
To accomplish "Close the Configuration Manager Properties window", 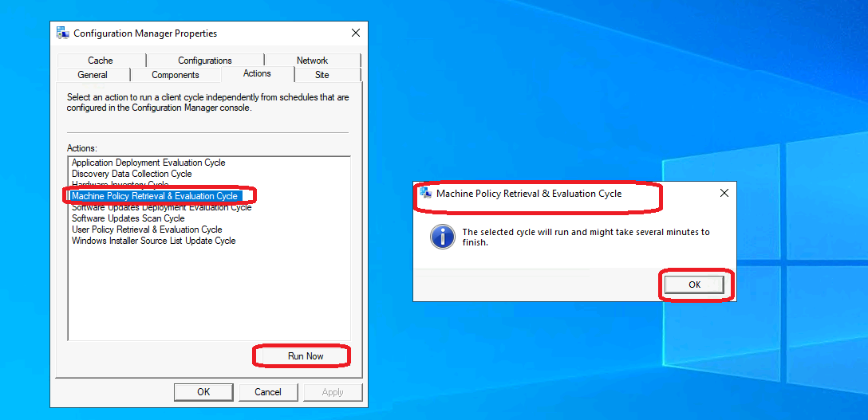I will (355, 33).
